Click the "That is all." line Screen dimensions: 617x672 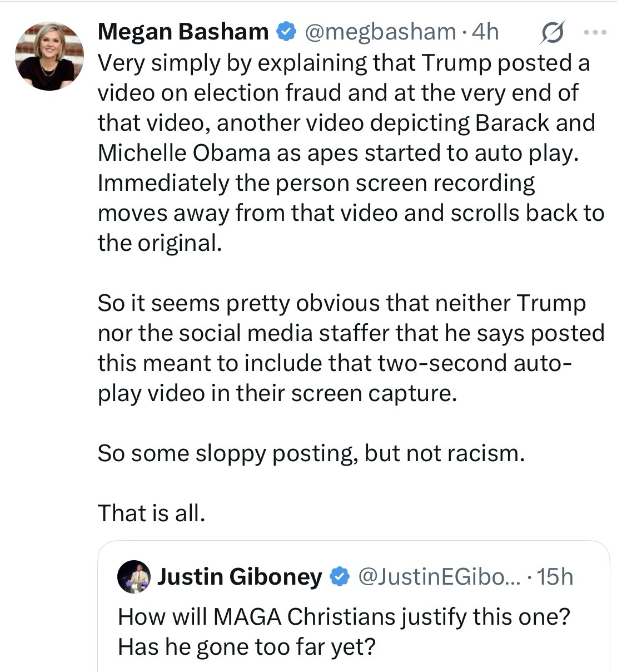[152, 513]
